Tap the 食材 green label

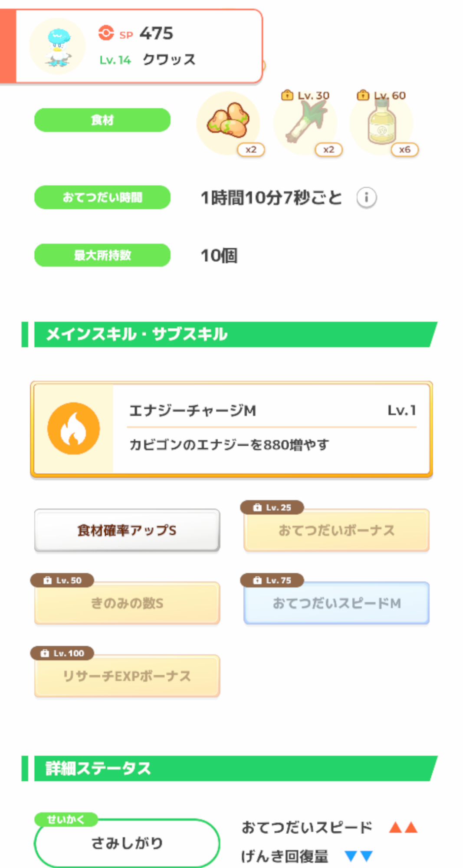click(102, 120)
